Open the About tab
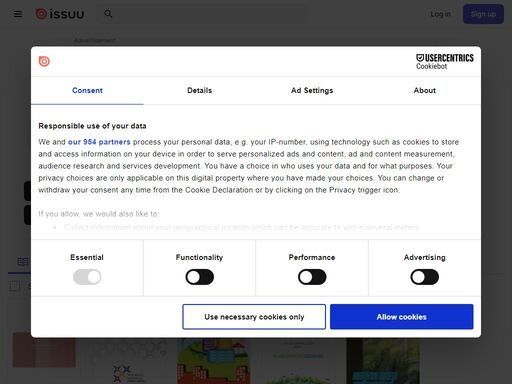This screenshot has height=384, width=512. click(425, 90)
